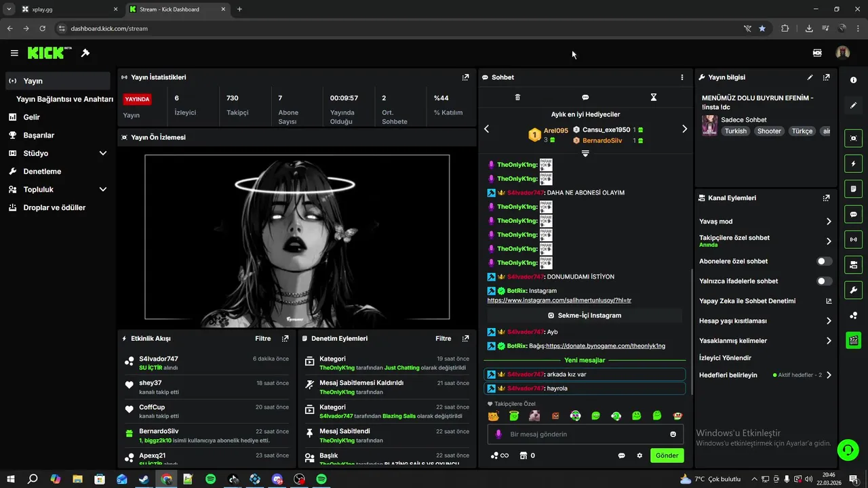Edit stream info with the pencil icon
The height and width of the screenshot is (488, 868).
(810, 77)
